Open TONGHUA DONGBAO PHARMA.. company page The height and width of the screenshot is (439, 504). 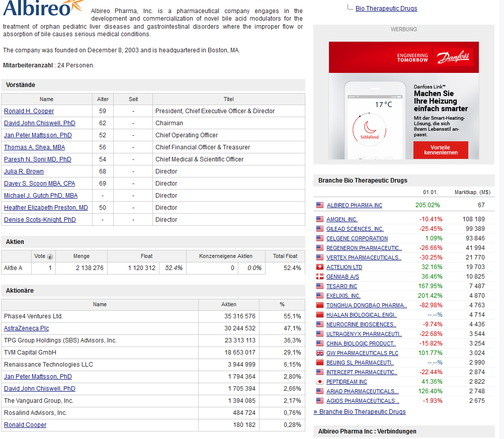tap(366, 305)
